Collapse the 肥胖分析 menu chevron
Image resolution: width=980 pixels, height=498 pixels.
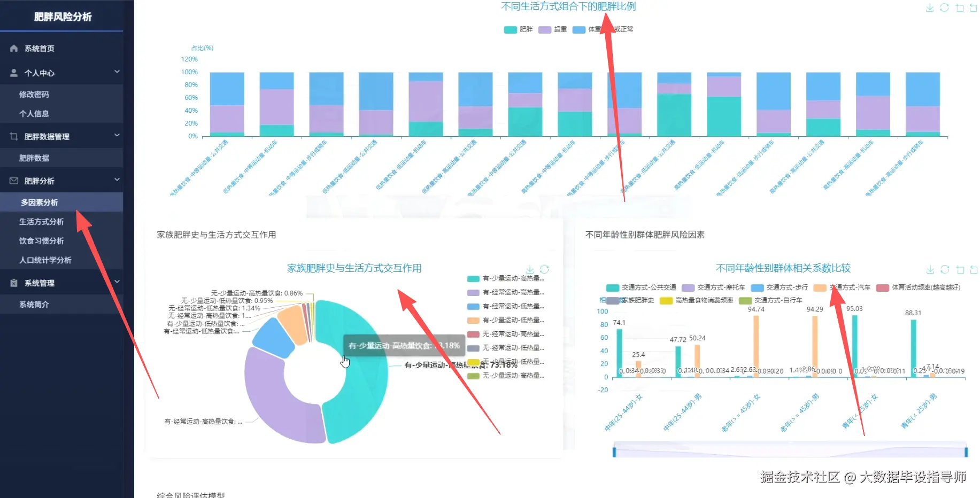pos(117,180)
